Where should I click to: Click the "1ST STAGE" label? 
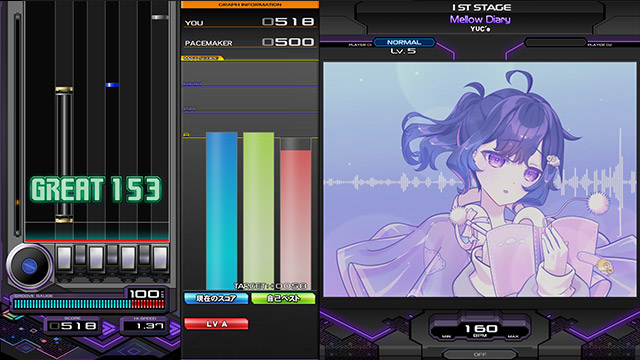481,7
